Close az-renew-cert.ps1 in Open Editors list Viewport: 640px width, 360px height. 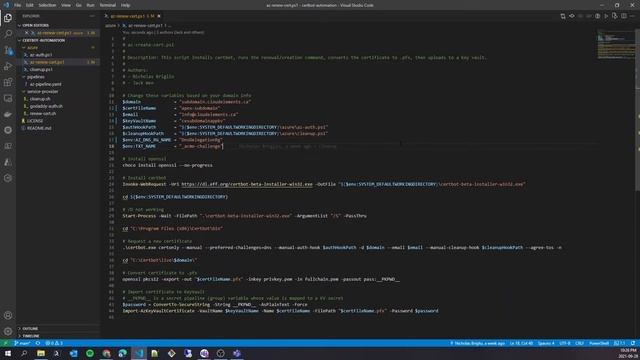(x=27, y=33)
